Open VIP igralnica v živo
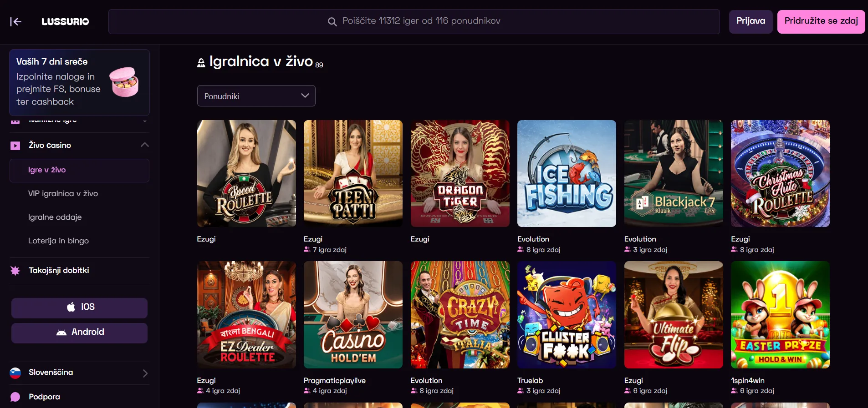This screenshot has width=868, height=408. (63, 194)
